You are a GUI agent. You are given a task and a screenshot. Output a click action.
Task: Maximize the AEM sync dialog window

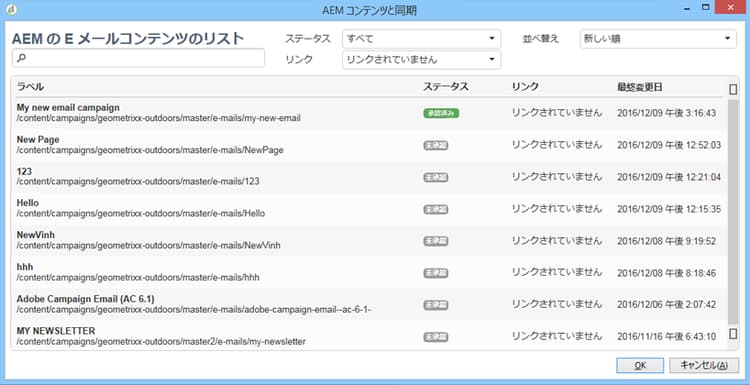point(706,7)
